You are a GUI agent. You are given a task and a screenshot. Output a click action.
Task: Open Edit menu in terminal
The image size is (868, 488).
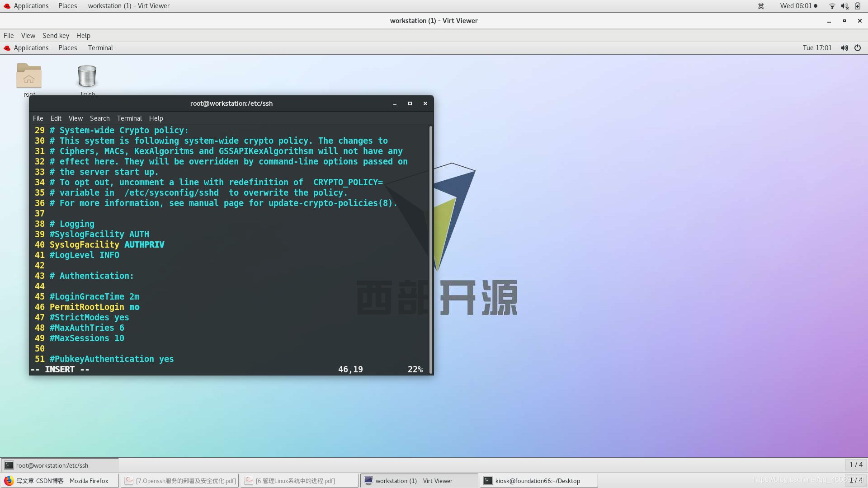click(x=56, y=117)
